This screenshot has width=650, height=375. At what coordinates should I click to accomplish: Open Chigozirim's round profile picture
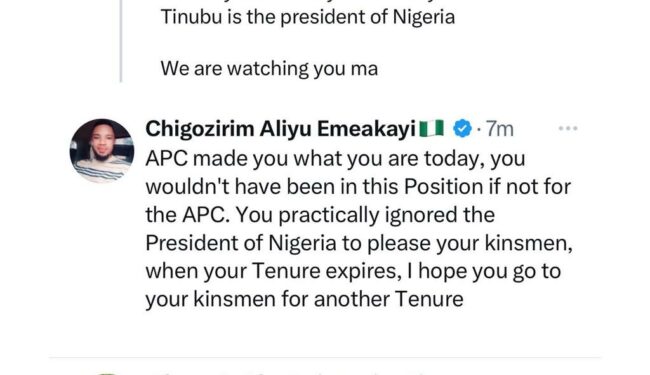[102, 151]
